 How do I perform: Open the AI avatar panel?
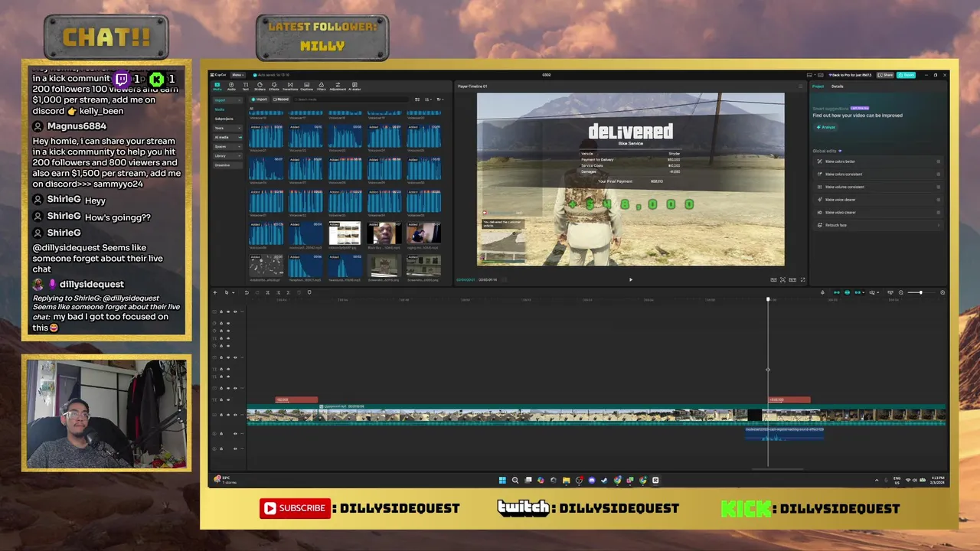pos(354,86)
